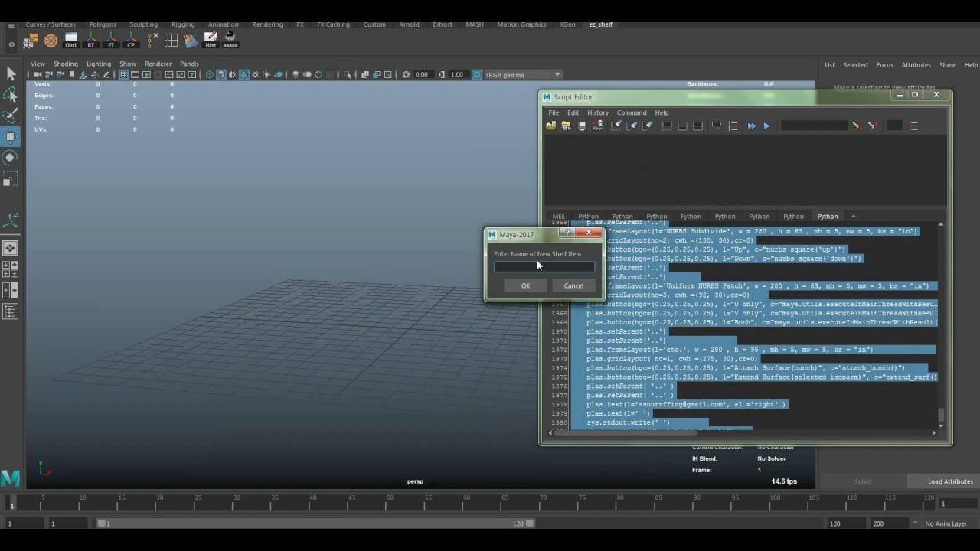The image size is (980, 551).
Task: Click the Hist shelf icon
Action: tap(211, 40)
